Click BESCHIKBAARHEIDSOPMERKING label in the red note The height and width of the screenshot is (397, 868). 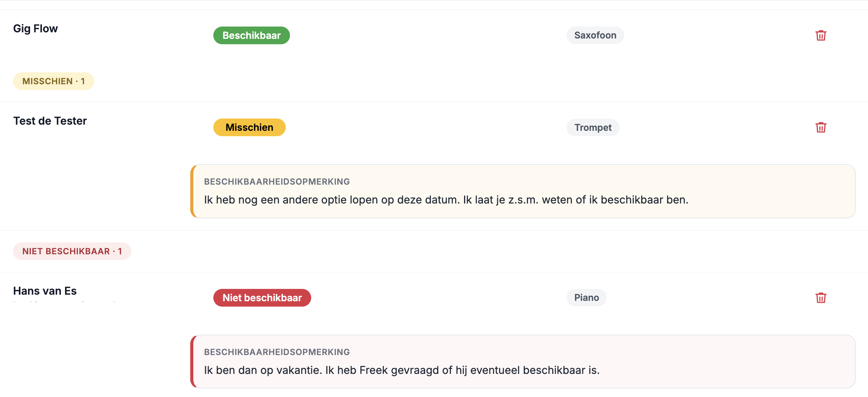click(x=277, y=352)
